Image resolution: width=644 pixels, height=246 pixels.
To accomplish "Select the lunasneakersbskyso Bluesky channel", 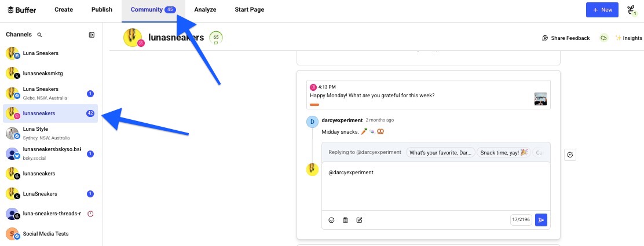I will 50,153.
